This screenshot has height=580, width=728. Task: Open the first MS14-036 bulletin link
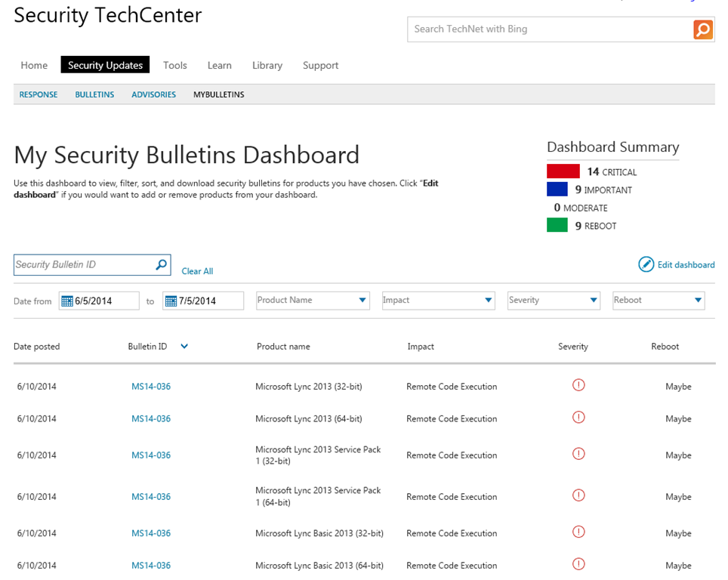pyautogui.click(x=151, y=387)
